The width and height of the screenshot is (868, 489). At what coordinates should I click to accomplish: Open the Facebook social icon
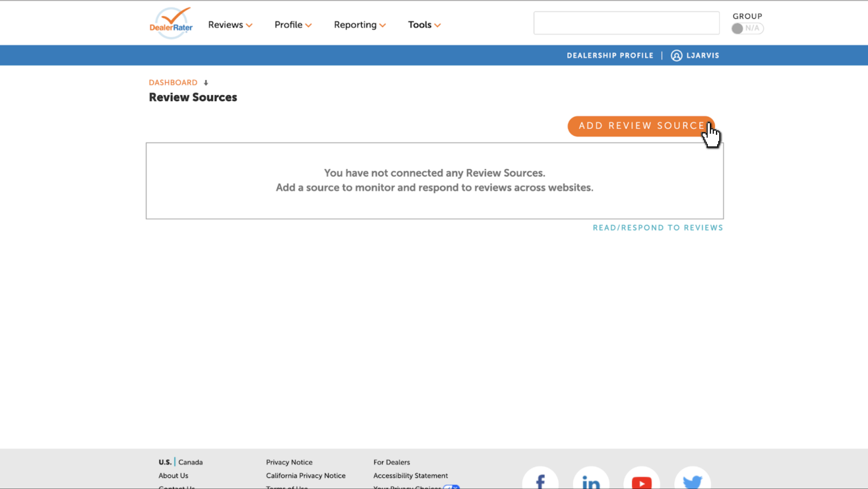click(540, 478)
